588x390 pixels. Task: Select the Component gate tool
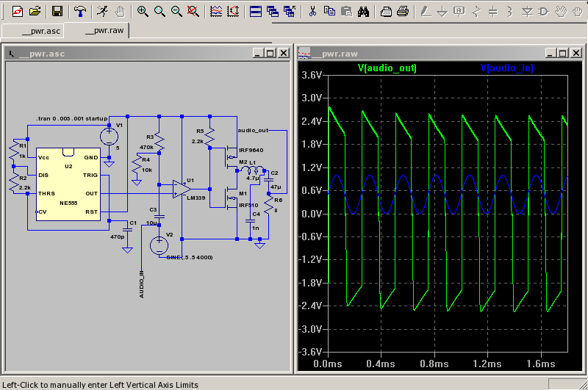(x=544, y=11)
